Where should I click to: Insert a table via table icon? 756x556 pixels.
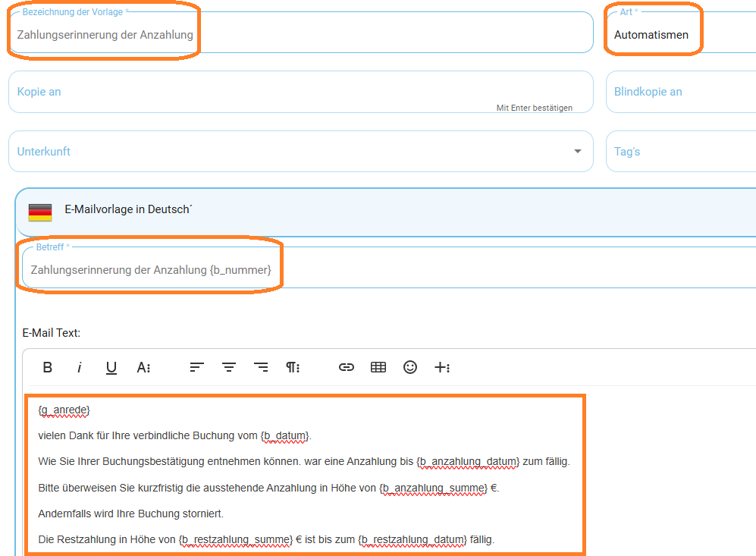point(378,367)
